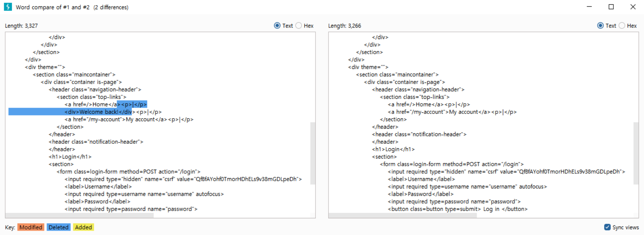Viewport: 644px width, 235px height.
Task: Click the button submit line in right pane
Action: pyautogui.click(x=457, y=209)
